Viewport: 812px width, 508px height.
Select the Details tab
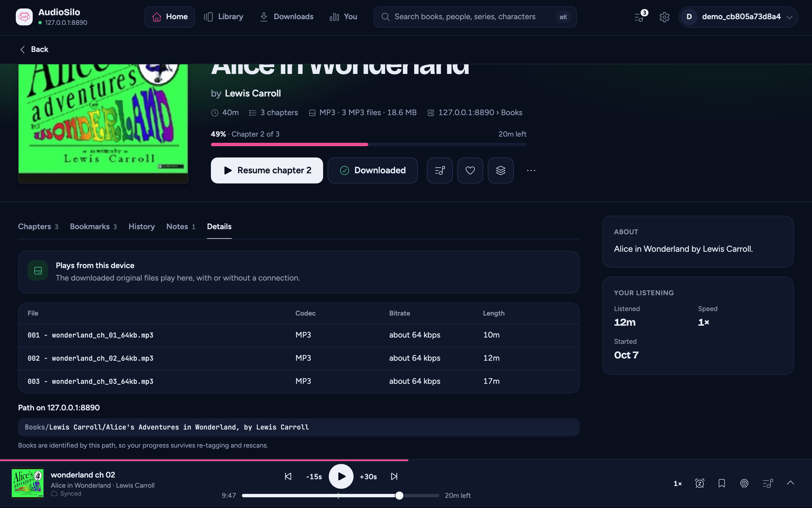219,227
